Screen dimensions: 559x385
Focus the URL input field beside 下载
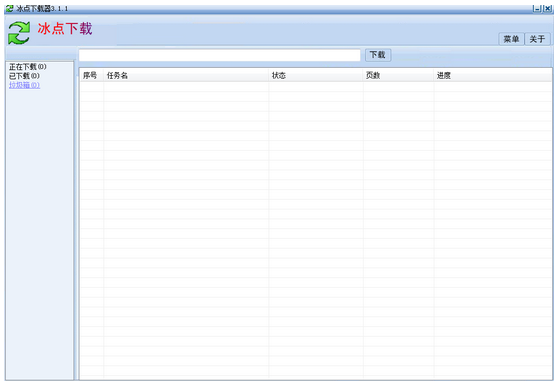coord(220,55)
